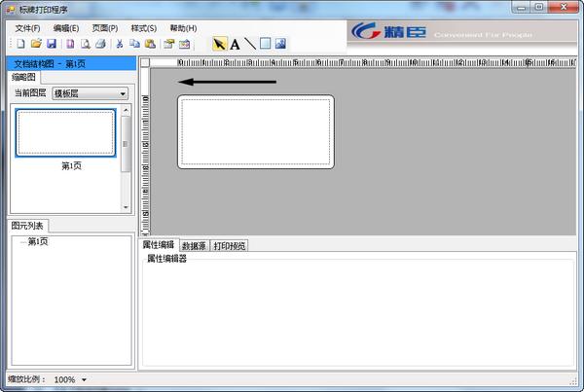Select the line drawing tool
This screenshot has height=392, width=584.
click(250, 44)
